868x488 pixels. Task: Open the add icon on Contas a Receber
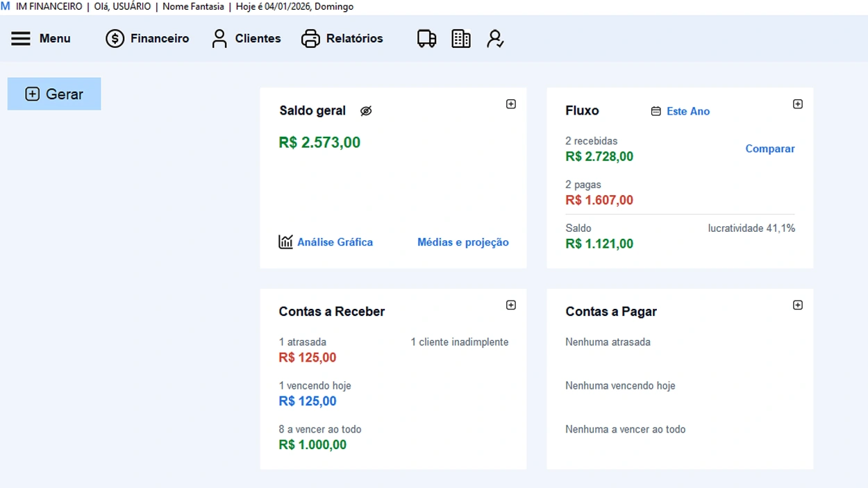[x=511, y=304]
